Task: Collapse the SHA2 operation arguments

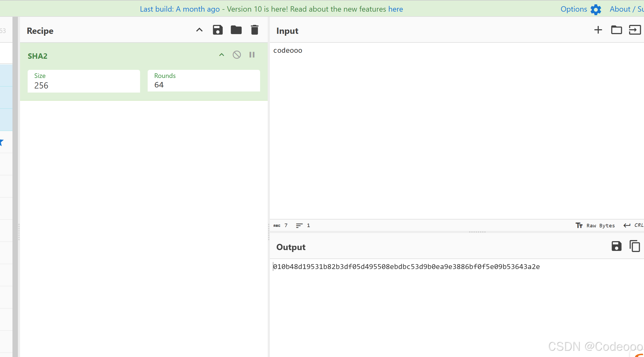Action: pyautogui.click(x=222, y=55)
